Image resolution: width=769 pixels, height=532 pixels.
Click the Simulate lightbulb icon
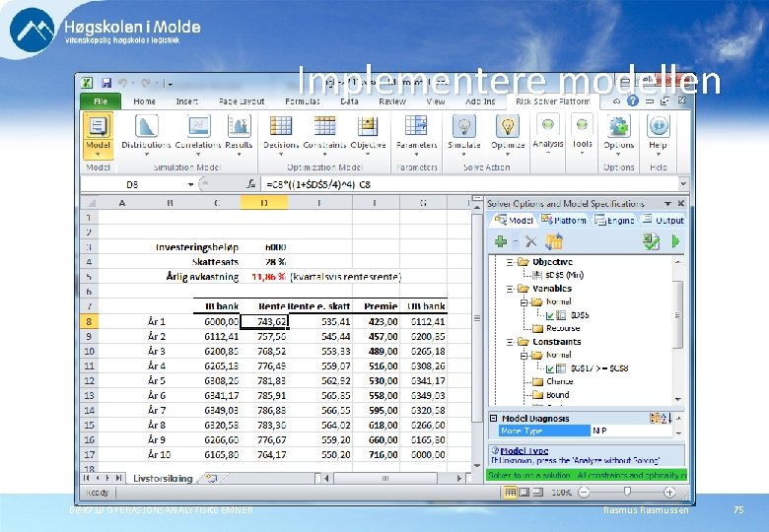[464, 126]
